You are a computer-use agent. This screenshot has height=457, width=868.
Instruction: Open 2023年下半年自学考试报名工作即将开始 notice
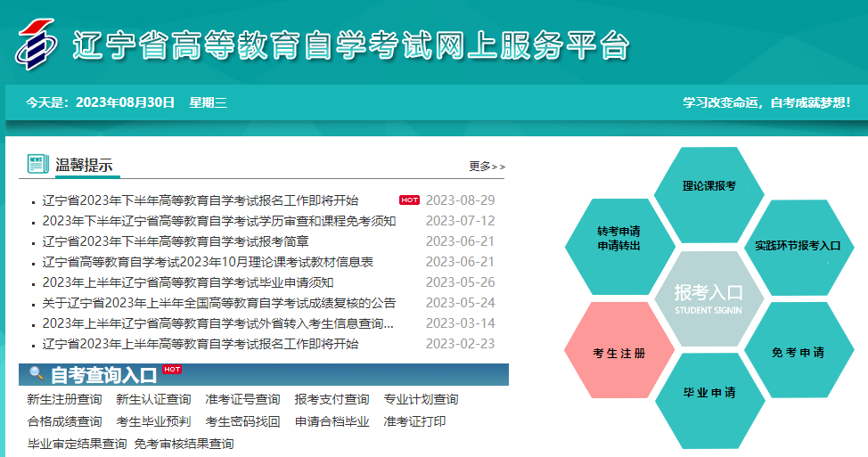click(x=201, y=200)
